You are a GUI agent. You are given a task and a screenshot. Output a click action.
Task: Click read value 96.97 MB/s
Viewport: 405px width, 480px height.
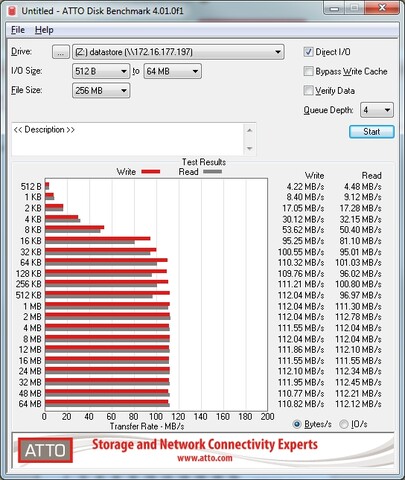(360, 295)
